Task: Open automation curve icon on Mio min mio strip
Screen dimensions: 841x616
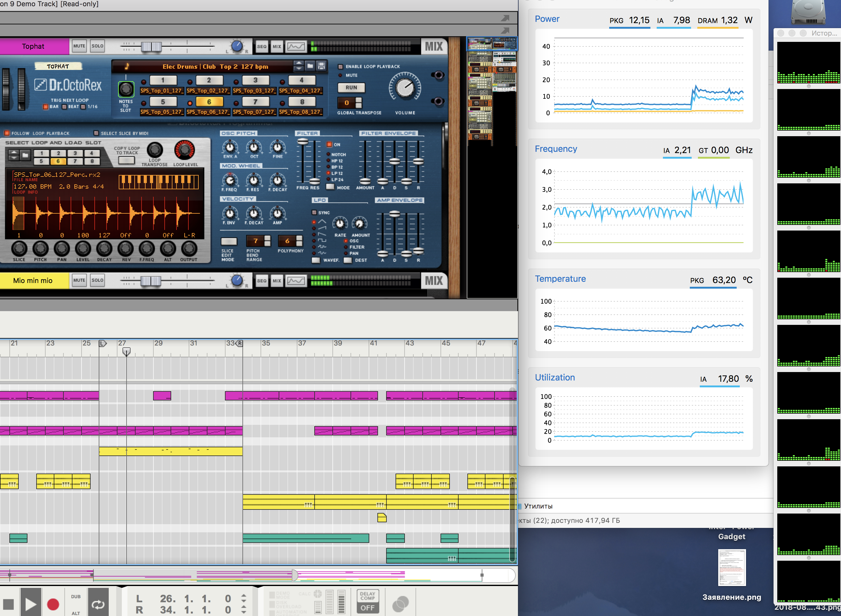Action: [x=296, y=281]
